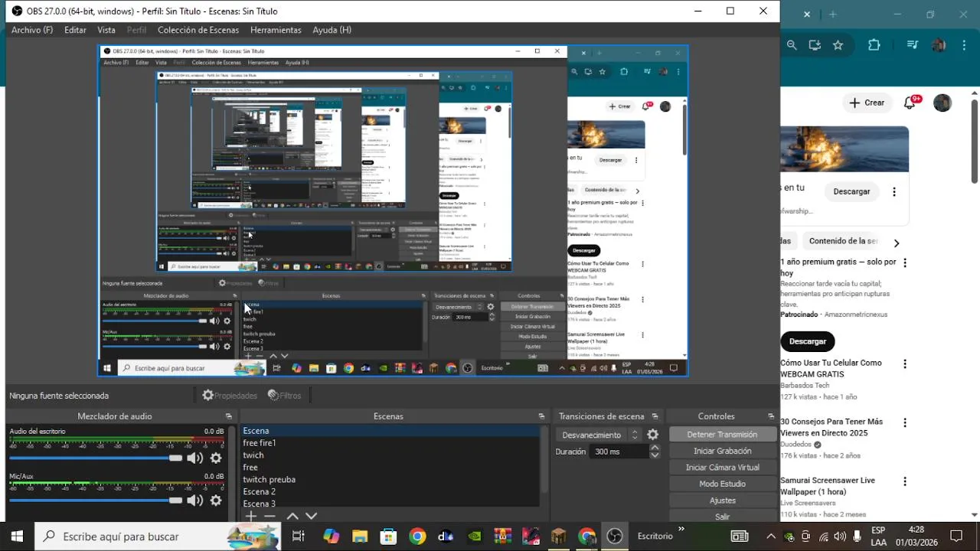Enable Modo Estudio button
Screen dimensions: 980x551
(x=722, y=484)
